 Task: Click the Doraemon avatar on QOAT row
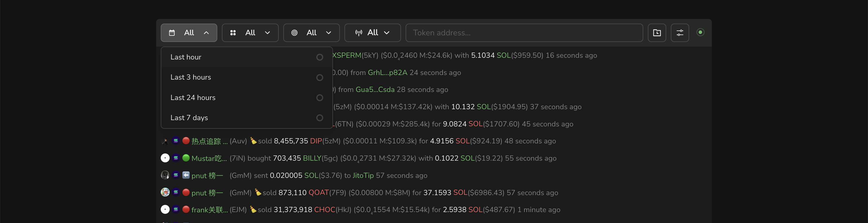(165, 192)
